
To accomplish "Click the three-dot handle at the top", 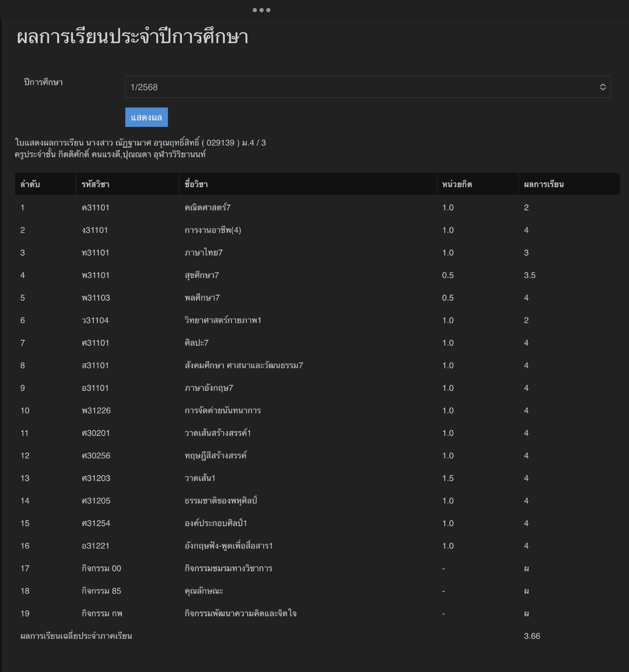I will point(261,10).
